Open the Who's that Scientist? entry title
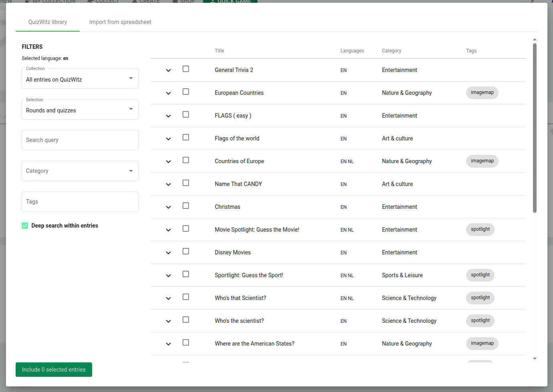 pyautogui.click(x=240, y=298)
